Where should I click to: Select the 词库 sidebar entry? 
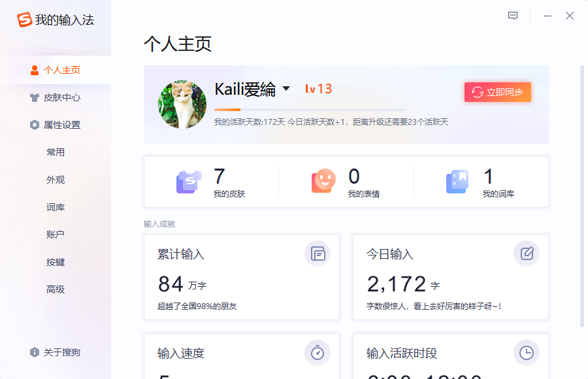56,206
